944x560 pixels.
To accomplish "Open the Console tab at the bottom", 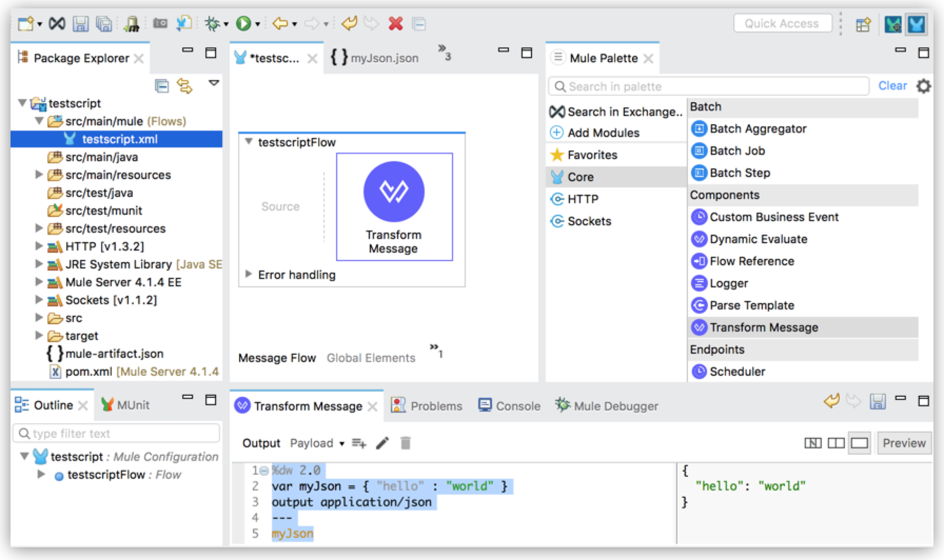I will pos(517,406).
